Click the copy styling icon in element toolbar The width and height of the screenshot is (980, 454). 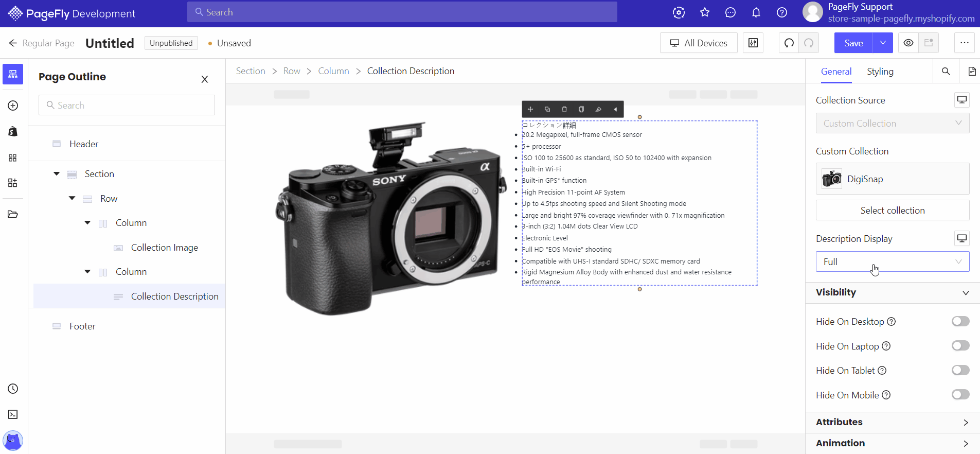tap(581, 109)
